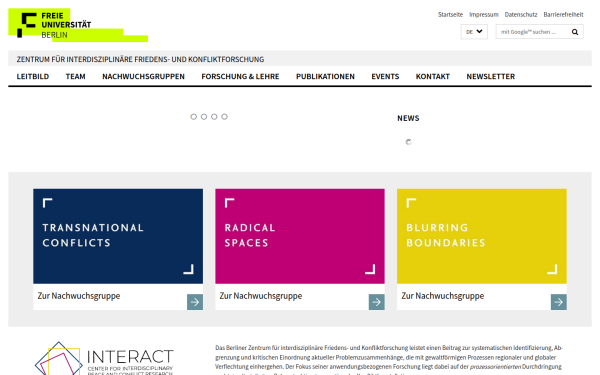Click Zur Nachwuchsgruppe under Radical Spaces
This screenshot has width=600, height=375.
pyautogui.click(x=261, y=296)
